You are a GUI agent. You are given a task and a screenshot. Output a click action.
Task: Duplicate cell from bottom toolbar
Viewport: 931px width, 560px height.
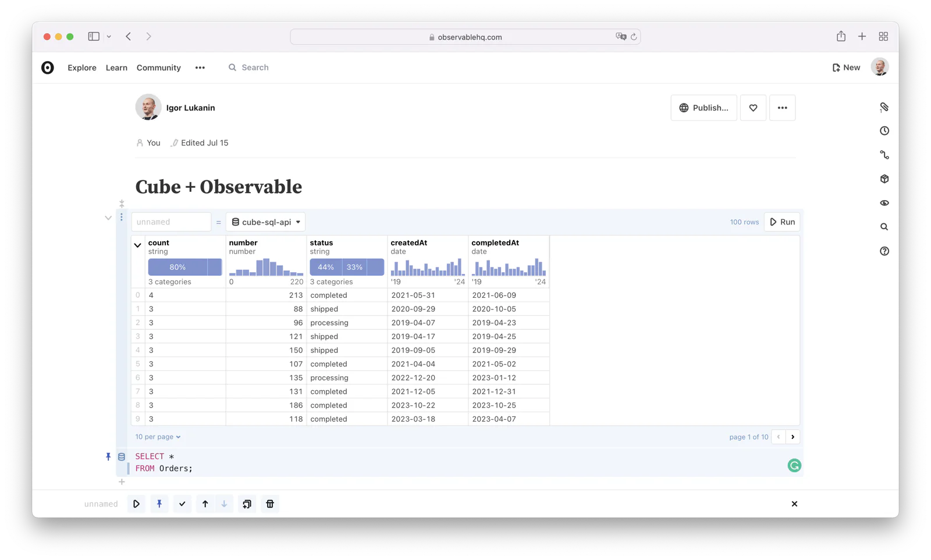click(x=247, y=504)
